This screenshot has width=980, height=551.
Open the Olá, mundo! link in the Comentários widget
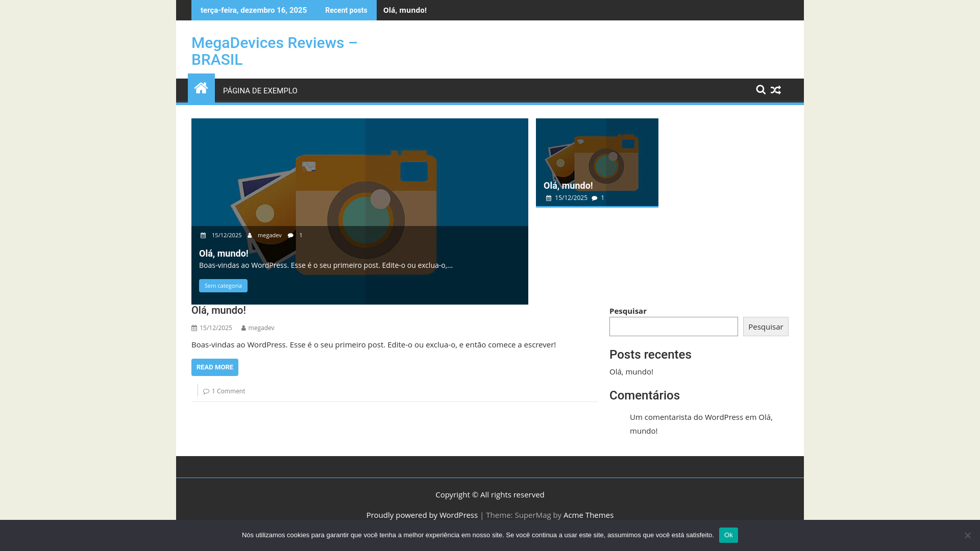(701, 424)
